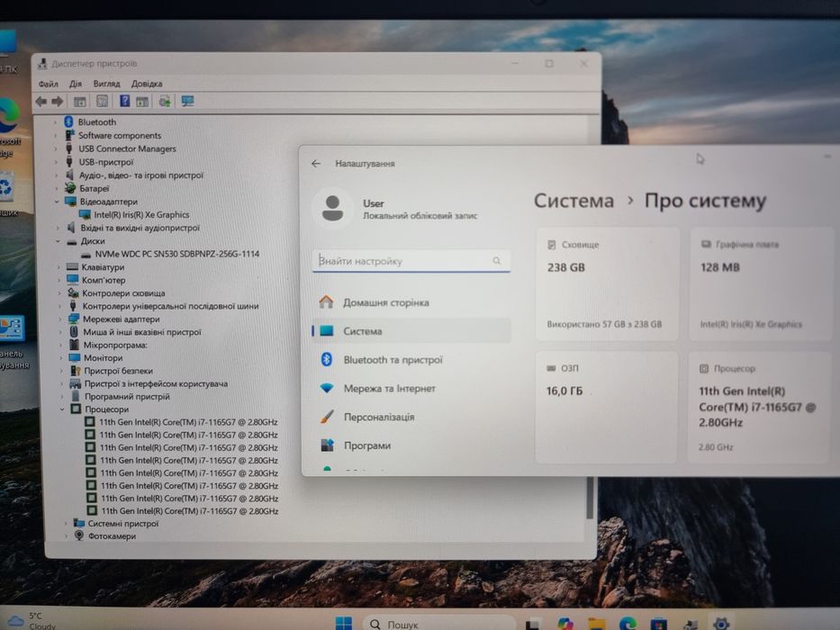Screen dimensions: 840x630
Task: Select the last i7-1165G7 processor entry
Action: (190, 511)
